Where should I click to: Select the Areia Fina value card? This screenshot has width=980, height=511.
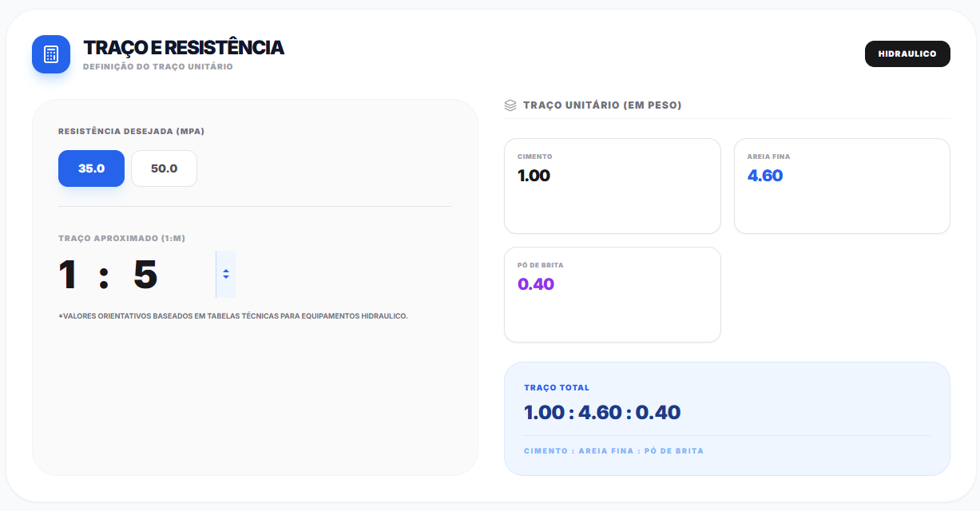[x=841, y=185]
